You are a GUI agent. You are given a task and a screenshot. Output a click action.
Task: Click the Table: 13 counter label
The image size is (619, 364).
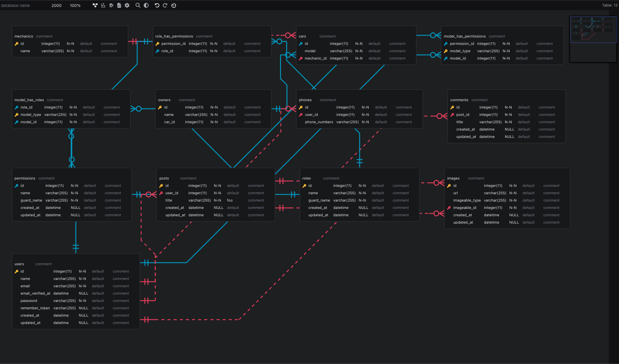pos(610,5)
